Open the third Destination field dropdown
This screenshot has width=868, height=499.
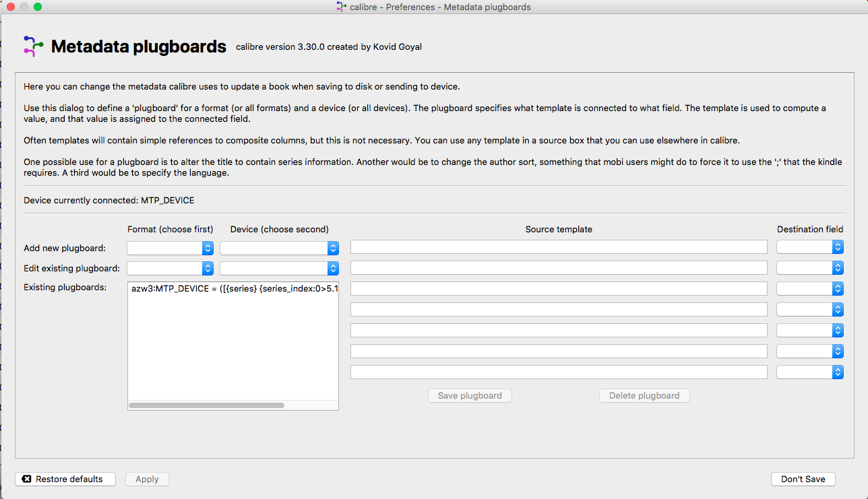point(810,289)
